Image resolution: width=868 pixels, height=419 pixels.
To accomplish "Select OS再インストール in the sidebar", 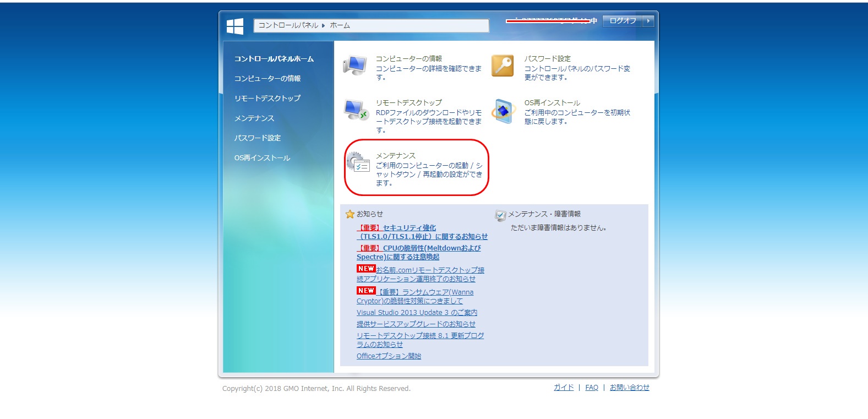I will (262, 158).
